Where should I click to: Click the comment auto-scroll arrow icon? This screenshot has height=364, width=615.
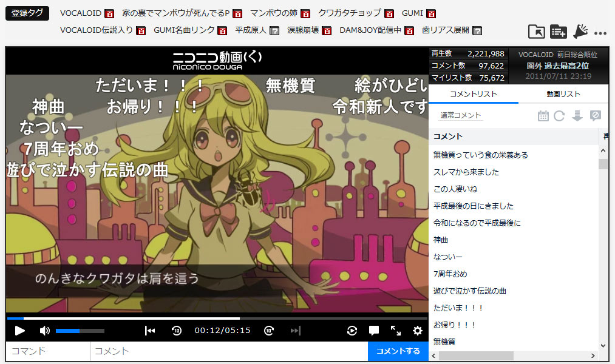coord(577,116)
